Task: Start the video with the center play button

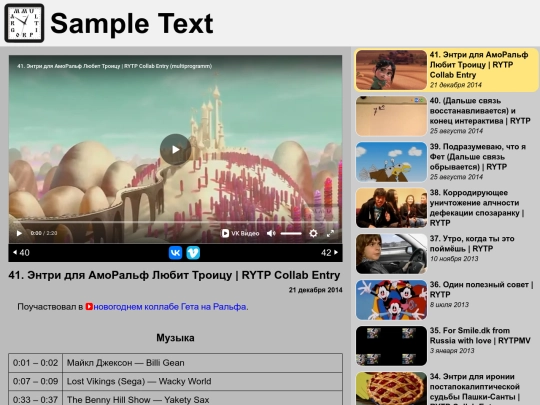Action: [175, 149]
